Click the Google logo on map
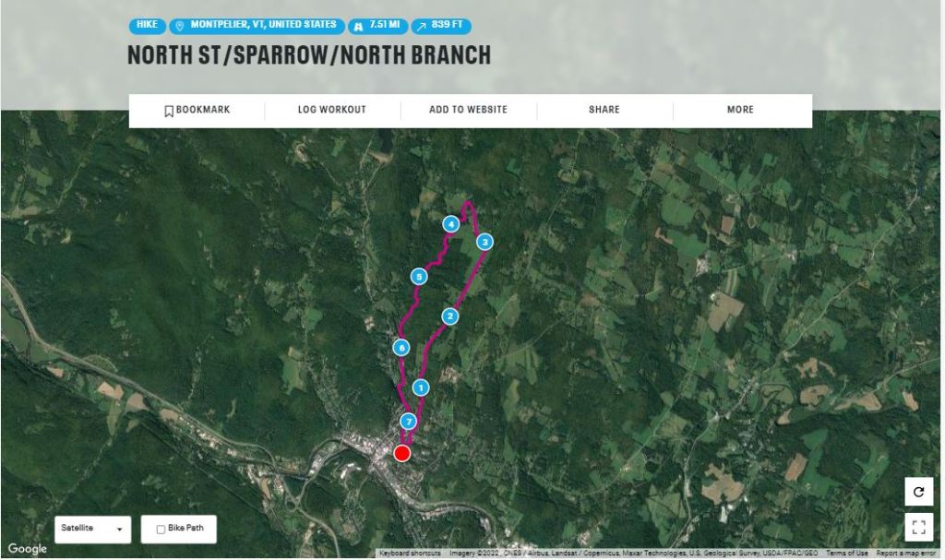 pyautogui.click(x=27, y=549)
